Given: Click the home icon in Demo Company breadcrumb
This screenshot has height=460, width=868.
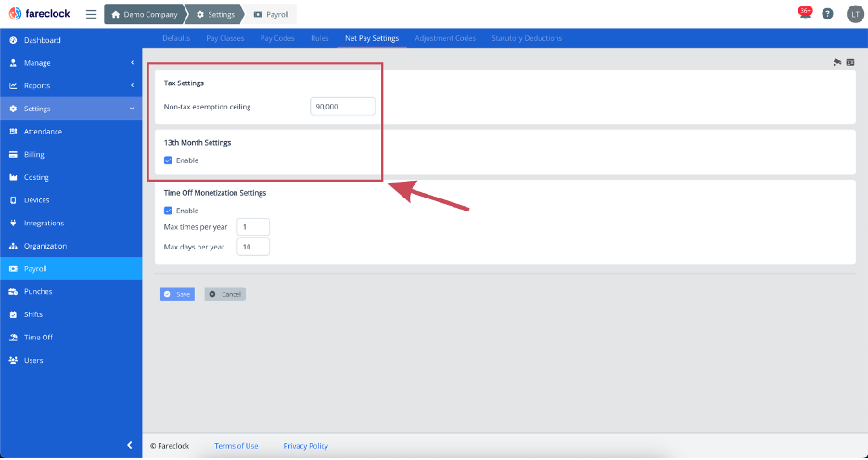Looking at the screenshot, I should pos(116,15).
